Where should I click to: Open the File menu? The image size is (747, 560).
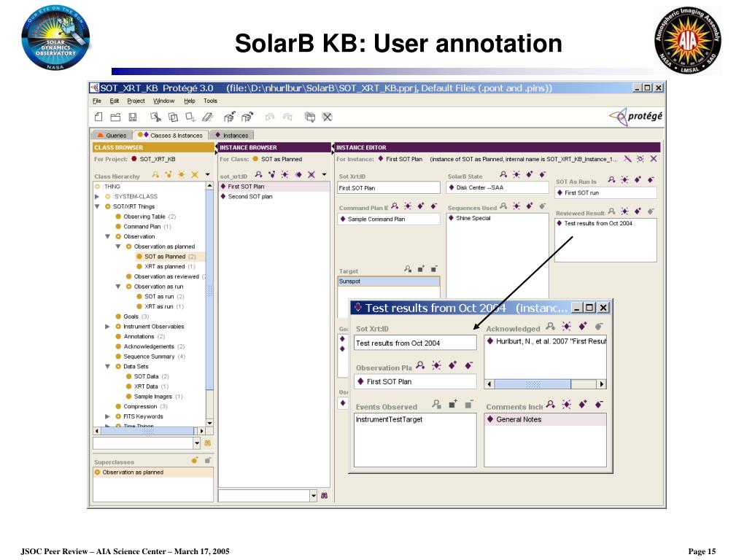[x=97, y=101]
